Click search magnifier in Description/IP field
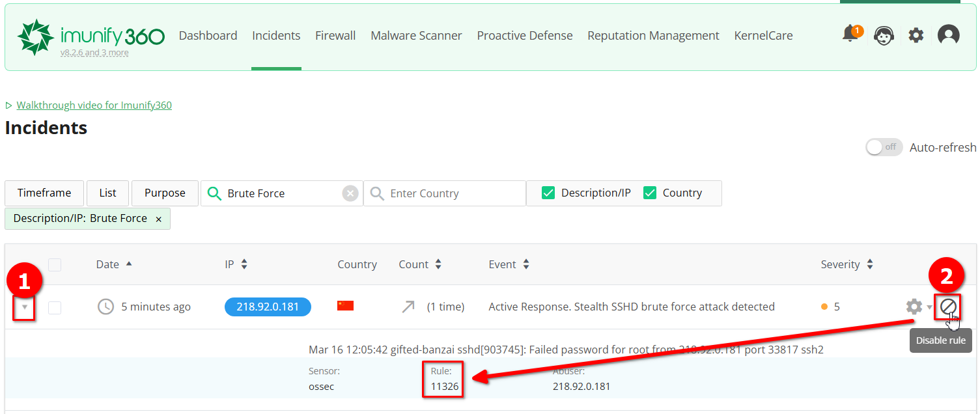Screen dimensions: 980x414 coord(214,193)
